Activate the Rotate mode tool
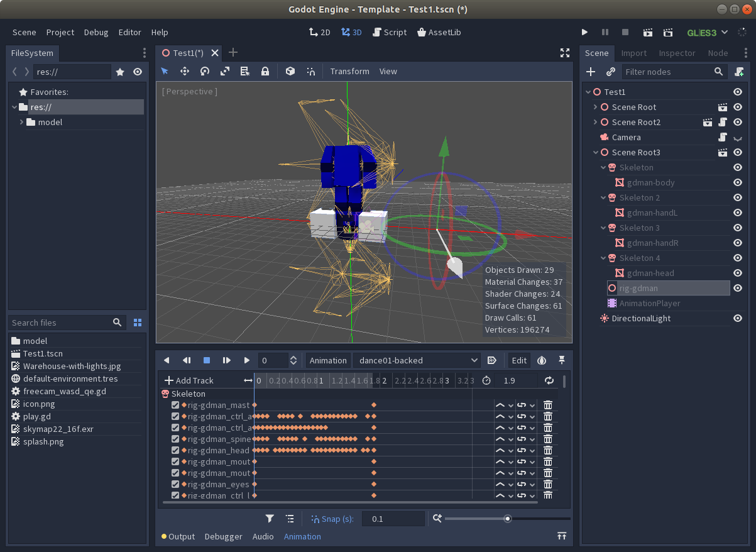This screenshot has height=552, width=756. [x=204, y=71]
